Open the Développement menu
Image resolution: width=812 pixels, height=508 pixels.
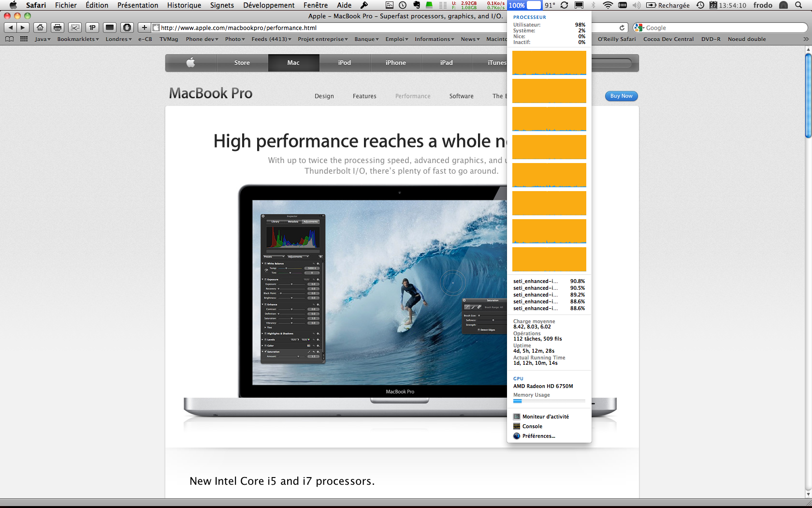click(x=269, y=5)
